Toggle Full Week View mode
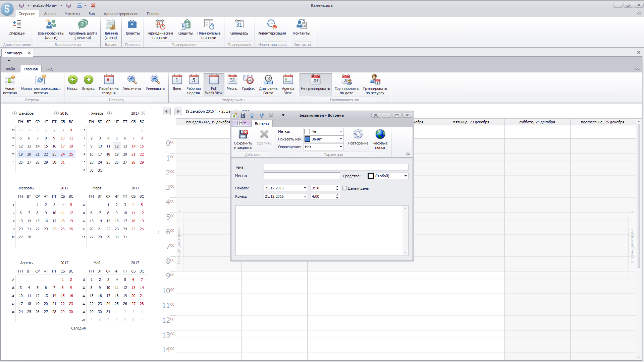The height and width of the screenshot is (362, 644). 214,80
